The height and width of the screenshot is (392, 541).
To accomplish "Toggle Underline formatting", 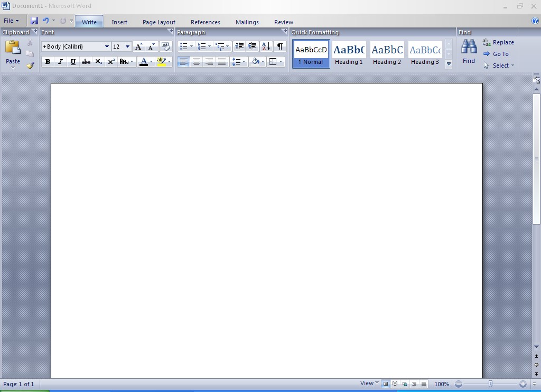I will tap(73, 62).
